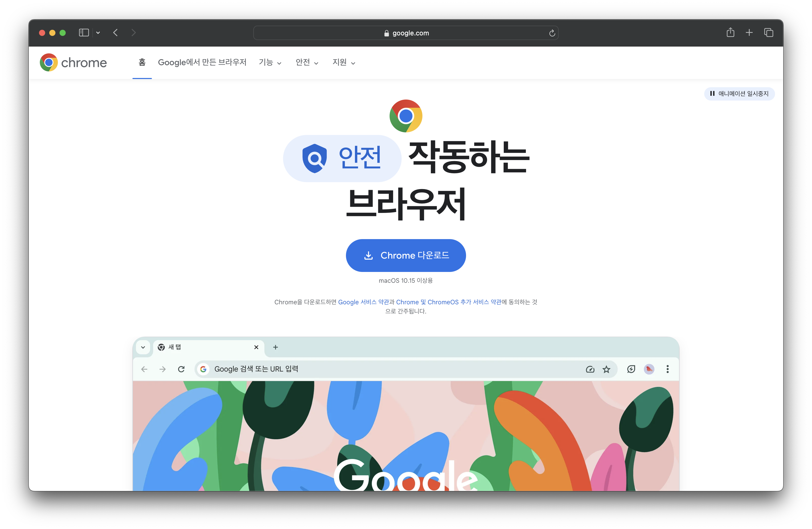Click the Google 검색 또는 URL 입력 field

point(406,369)
